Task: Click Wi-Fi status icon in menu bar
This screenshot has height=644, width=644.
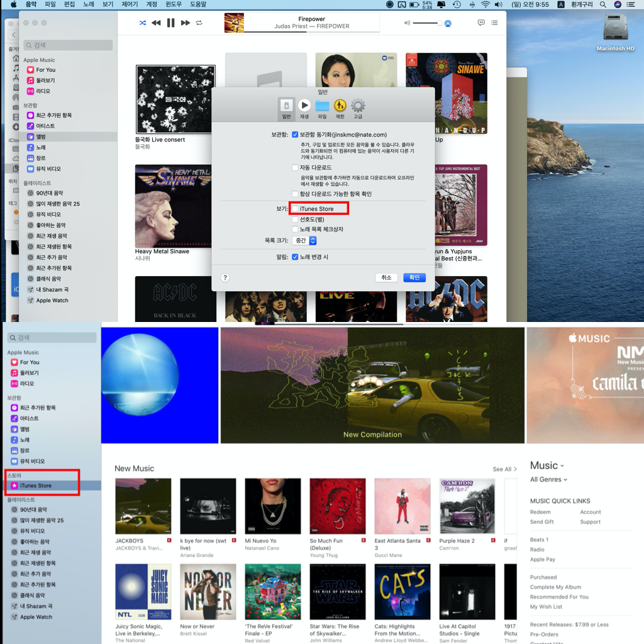Action: pyautogui.click(x=486, y=4)
